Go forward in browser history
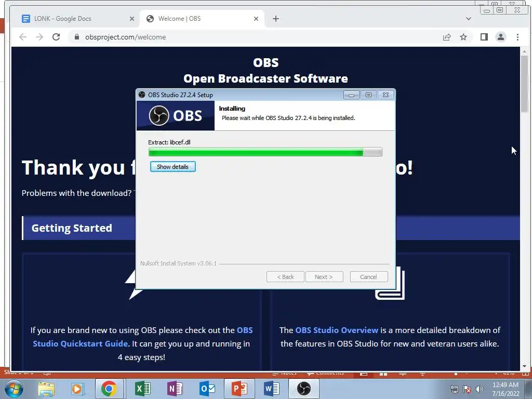Image resolution: width=532 pixels, height=399 pixels. [x=39, y=37]
